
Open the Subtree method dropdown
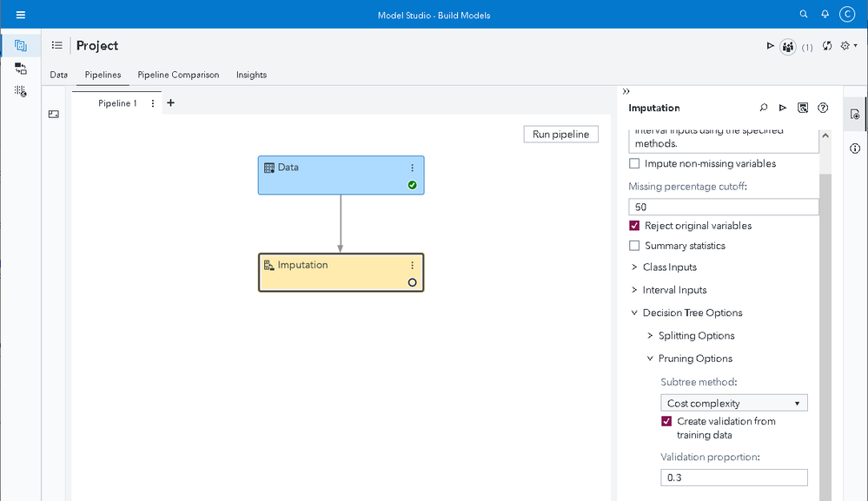click(733, 403)
